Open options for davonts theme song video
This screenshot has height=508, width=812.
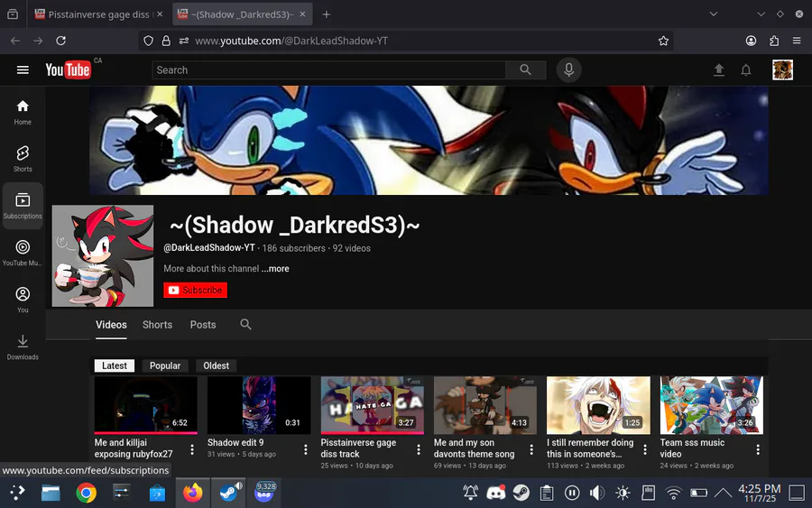point(531,449)
